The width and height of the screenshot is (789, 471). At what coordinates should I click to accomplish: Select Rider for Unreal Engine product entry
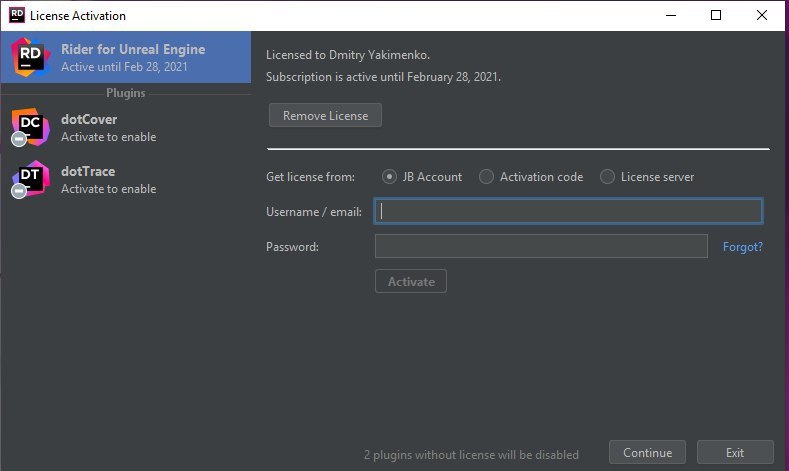coord(126,57)
